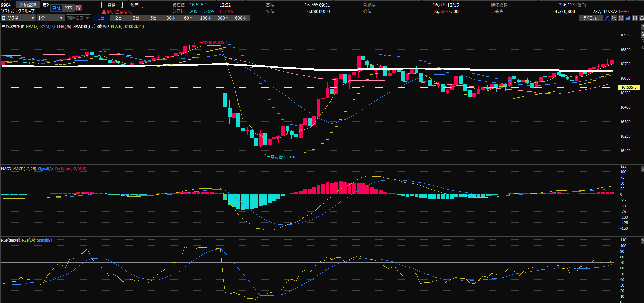Open the ローソク足 chart type dropdown
This screenshot has width=644, height=303.
[x=18, y=18]
